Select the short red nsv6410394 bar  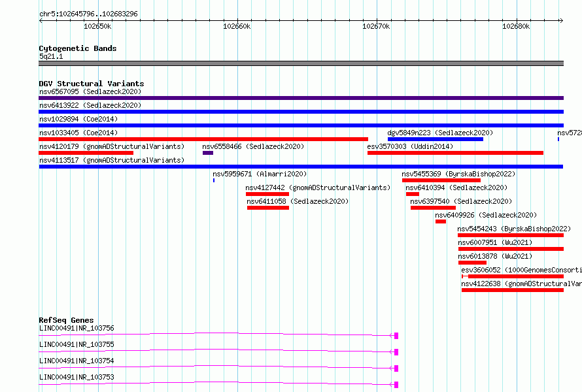(x=413, y=194)
